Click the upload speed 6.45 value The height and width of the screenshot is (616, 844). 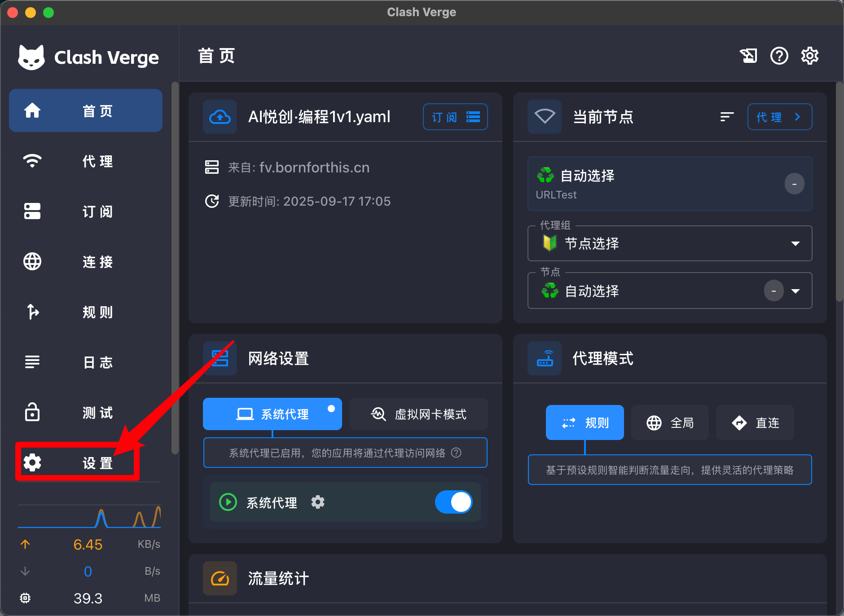pyautogui.click(x=88, y=544)
